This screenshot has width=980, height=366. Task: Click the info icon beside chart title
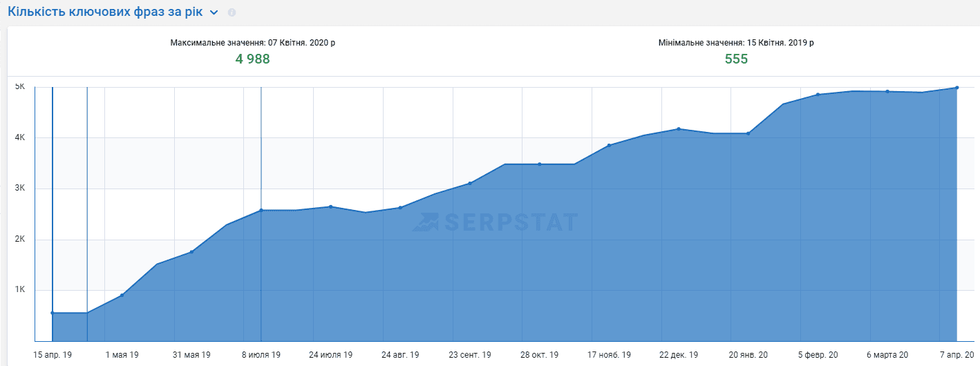232,13
